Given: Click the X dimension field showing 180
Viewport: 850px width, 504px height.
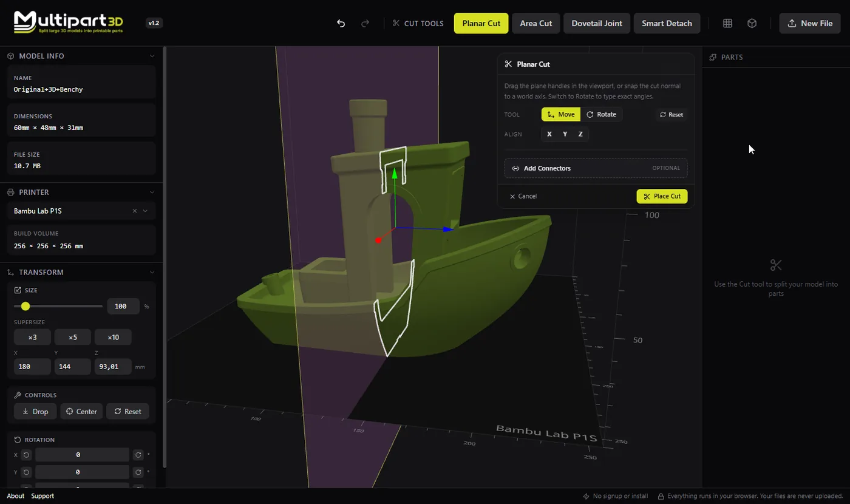Looking at the screenshot, I should (32, 367).
